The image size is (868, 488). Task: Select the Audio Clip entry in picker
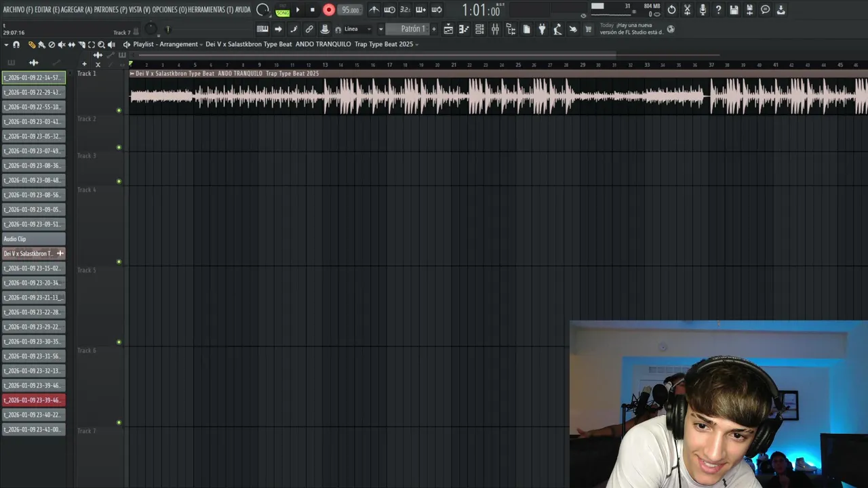[33, 239]
